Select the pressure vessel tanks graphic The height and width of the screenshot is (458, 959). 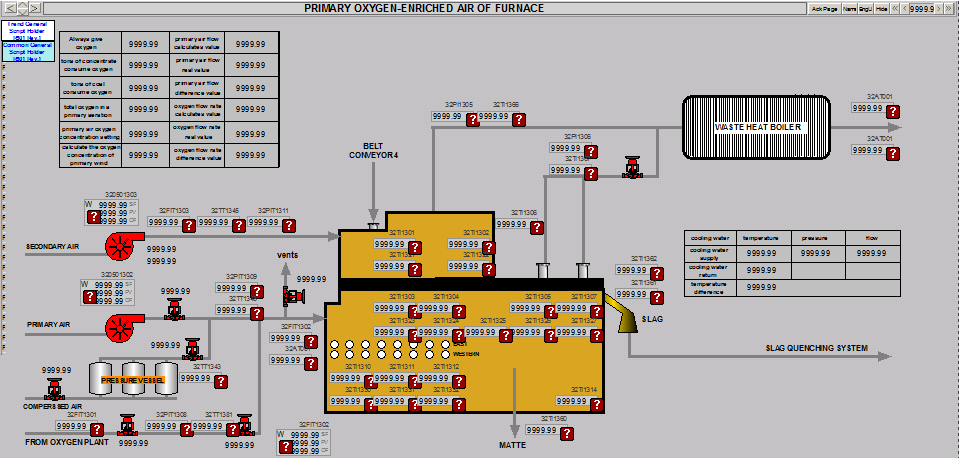pyautogui.click(x=133, y=379)
